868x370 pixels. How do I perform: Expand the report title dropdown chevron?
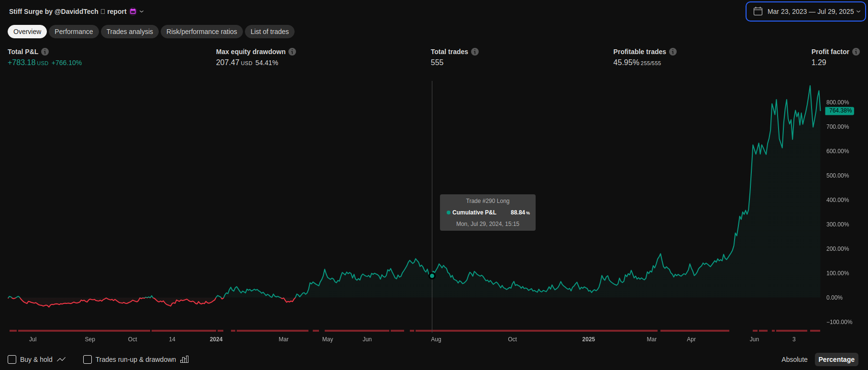pos(142,11)
